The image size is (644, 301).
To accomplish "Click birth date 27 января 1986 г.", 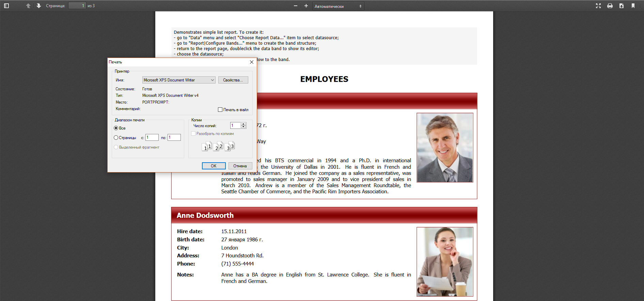I will pyautogui.click(x=242, y=240).
